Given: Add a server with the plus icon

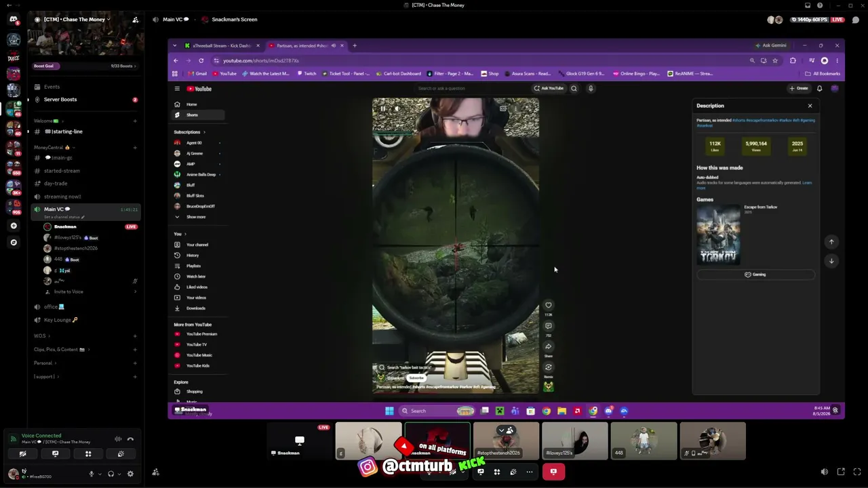Looking at the screenshot, I should 14,226.
